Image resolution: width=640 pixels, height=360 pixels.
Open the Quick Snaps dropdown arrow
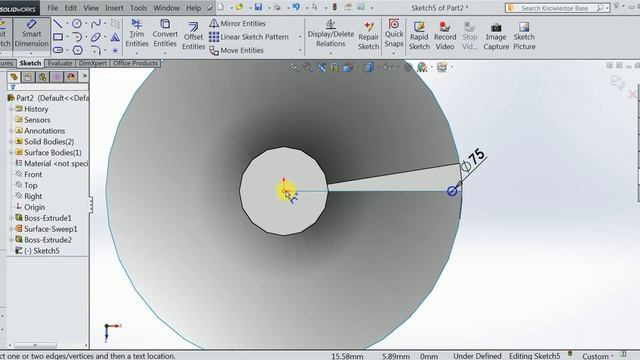point(394,53)
